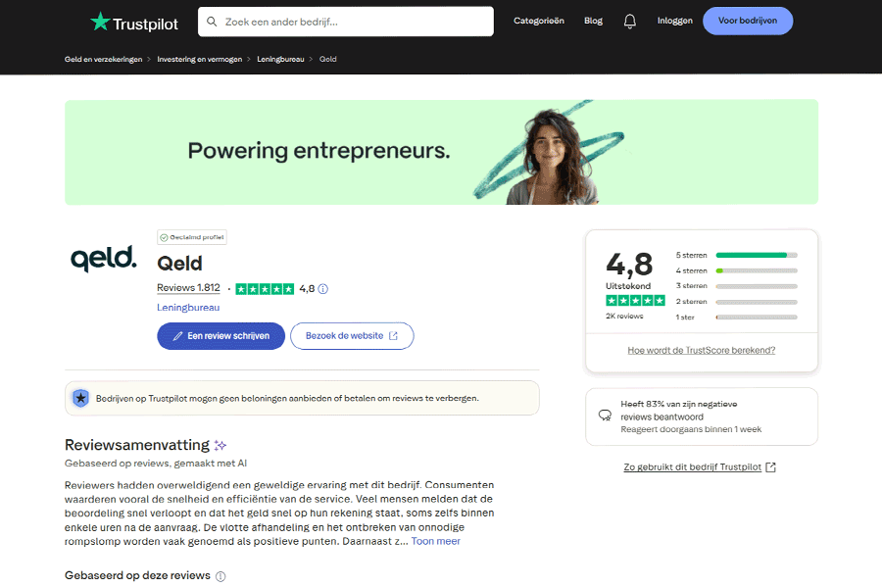This screenshot has width=882, height=588.
Task: Expand summary with 'Toon meer'
Action: pyautogui.click(x=435, y=541)
